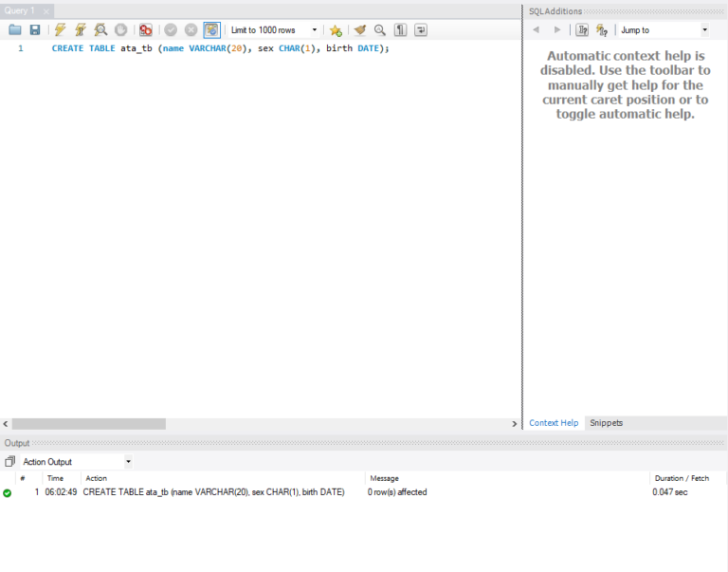Run EXPLAIN with the magnifier lightning icon
Screen dimensions: 728x572
(x=100, y=30)
